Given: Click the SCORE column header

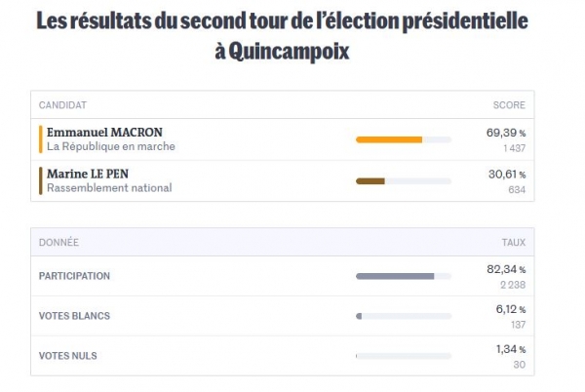Looking at the screenshot, I should coord(509,105).
